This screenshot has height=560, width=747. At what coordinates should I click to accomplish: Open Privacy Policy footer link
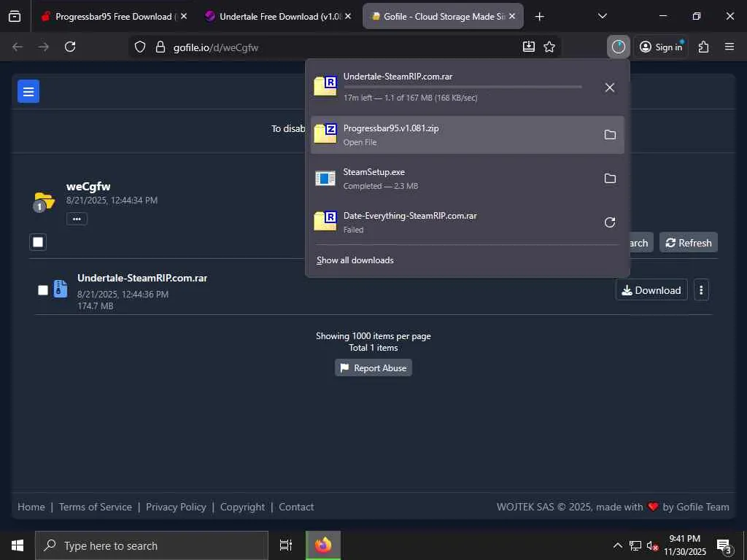click(x=176, y=507)
